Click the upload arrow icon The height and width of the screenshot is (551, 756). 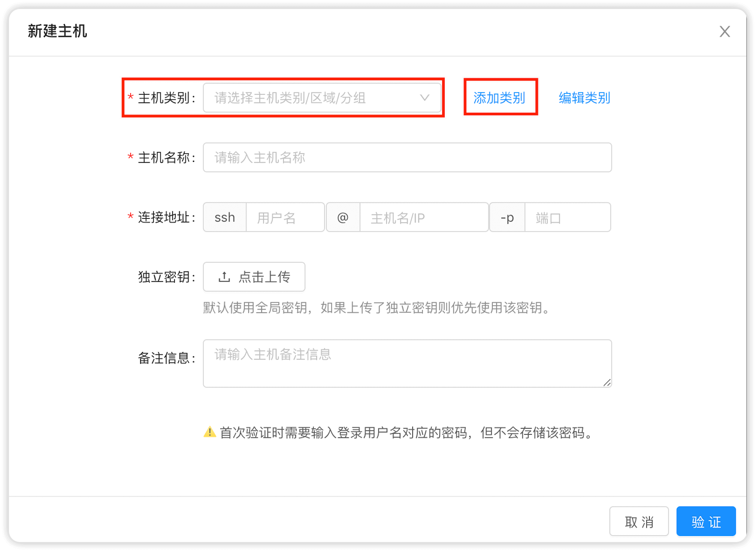click(x=224, y=277)
